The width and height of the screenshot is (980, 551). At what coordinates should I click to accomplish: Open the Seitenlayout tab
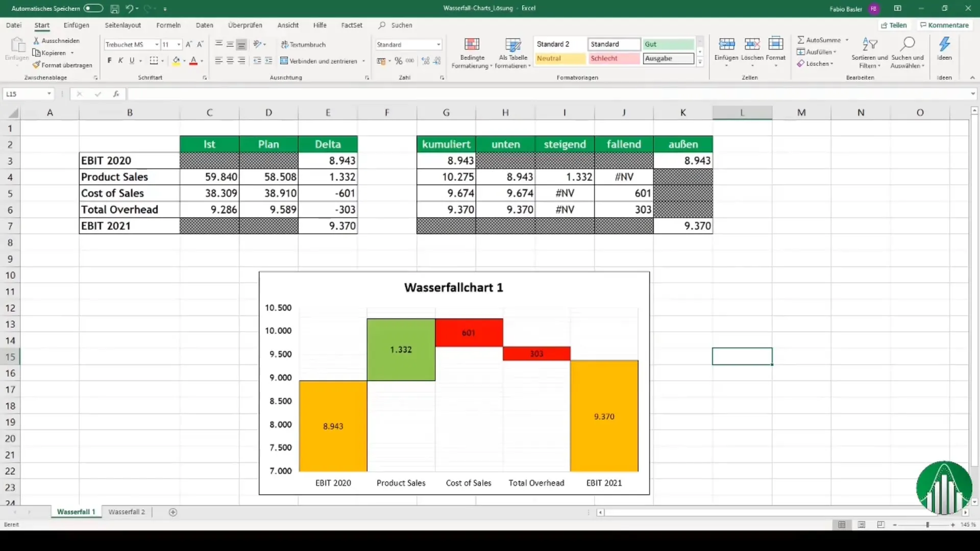pyautogui.click(x=123, y=25)
